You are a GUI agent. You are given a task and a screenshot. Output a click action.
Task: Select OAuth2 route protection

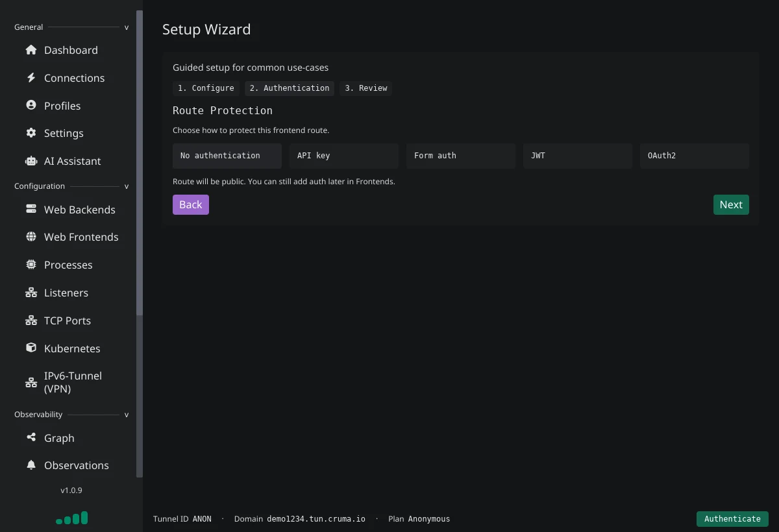[695, 156]
